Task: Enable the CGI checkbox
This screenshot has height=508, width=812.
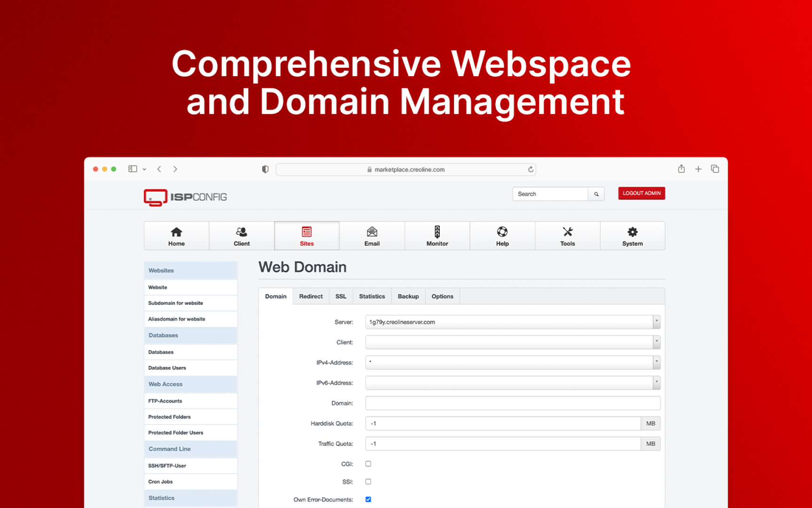Action: coord(368,464)
